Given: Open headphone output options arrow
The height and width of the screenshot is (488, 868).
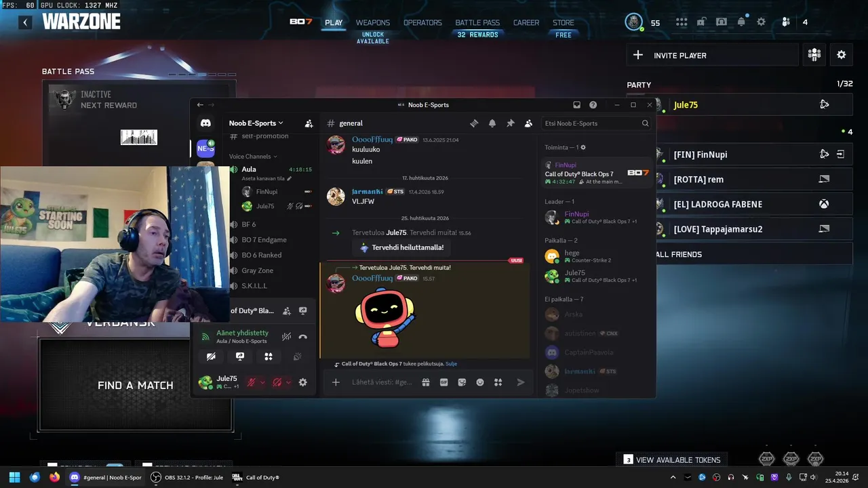Looking at the screenshot, I should 288,382.
